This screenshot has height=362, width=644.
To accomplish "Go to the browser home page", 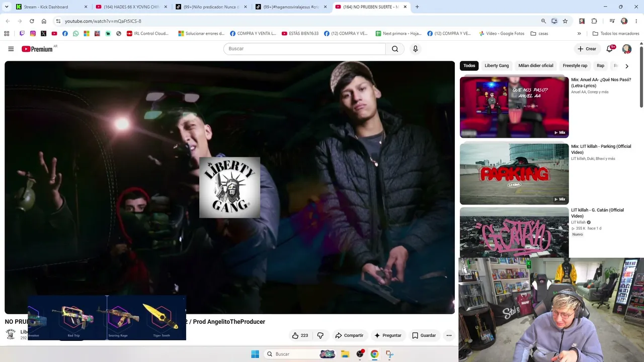I will [44, 21].
